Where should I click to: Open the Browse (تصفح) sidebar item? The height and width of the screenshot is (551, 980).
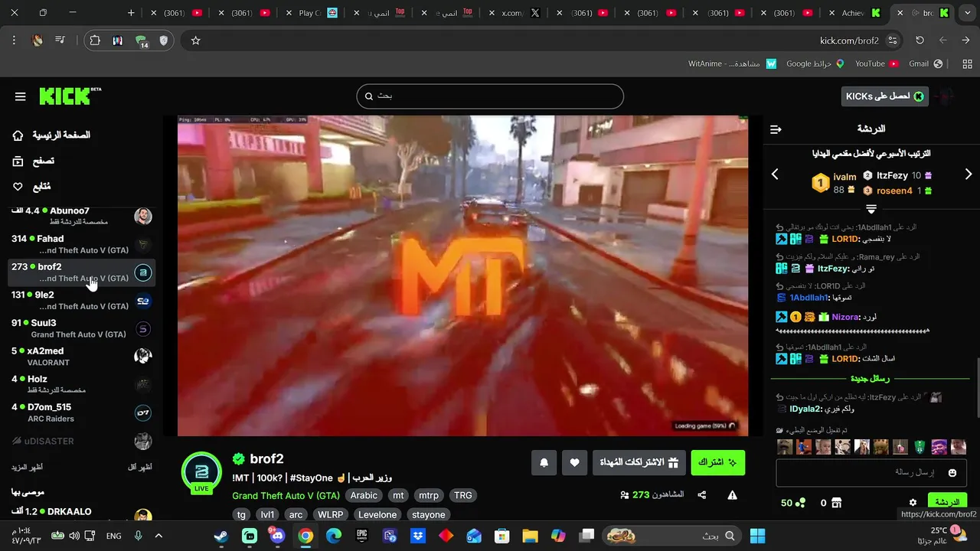tap(33, 161)
